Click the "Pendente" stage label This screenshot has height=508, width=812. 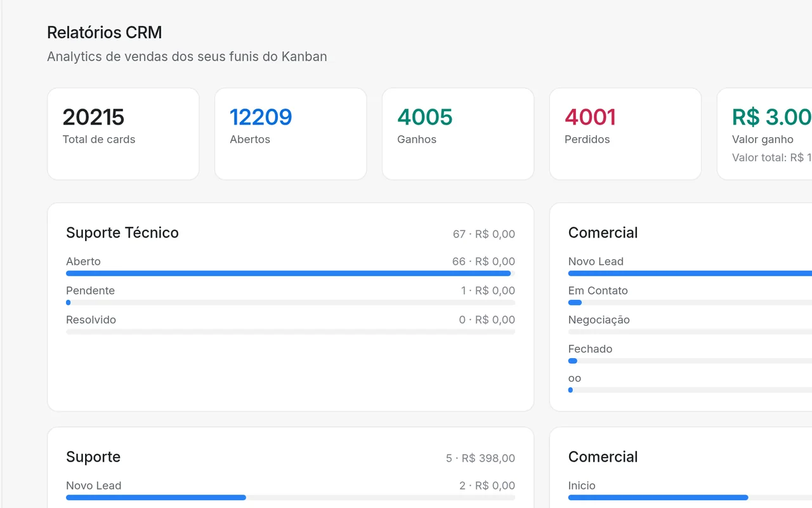(x=90, y=291)
